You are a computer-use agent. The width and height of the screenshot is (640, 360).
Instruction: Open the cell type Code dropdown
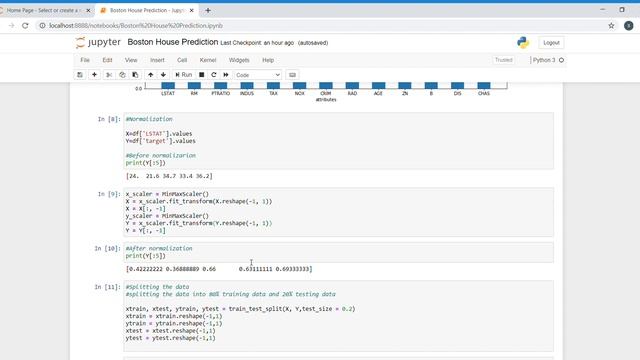258,75
